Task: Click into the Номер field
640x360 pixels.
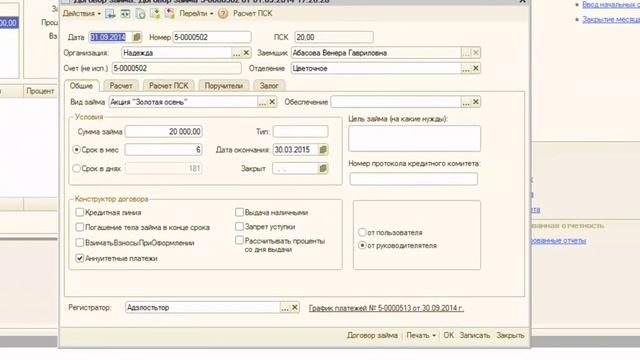Action: click(x=212, y=37)
